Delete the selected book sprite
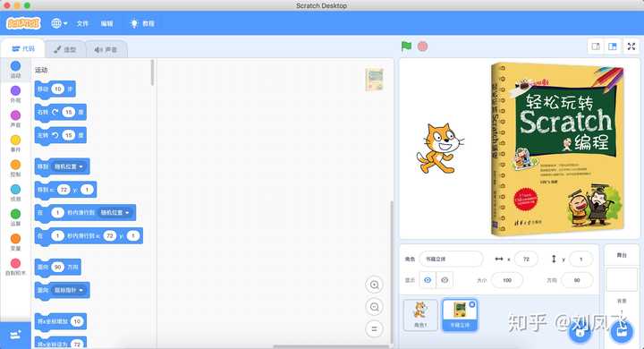The height and width of the screenshot is (349, 644). pyautogui.click(x=472, y=304)
